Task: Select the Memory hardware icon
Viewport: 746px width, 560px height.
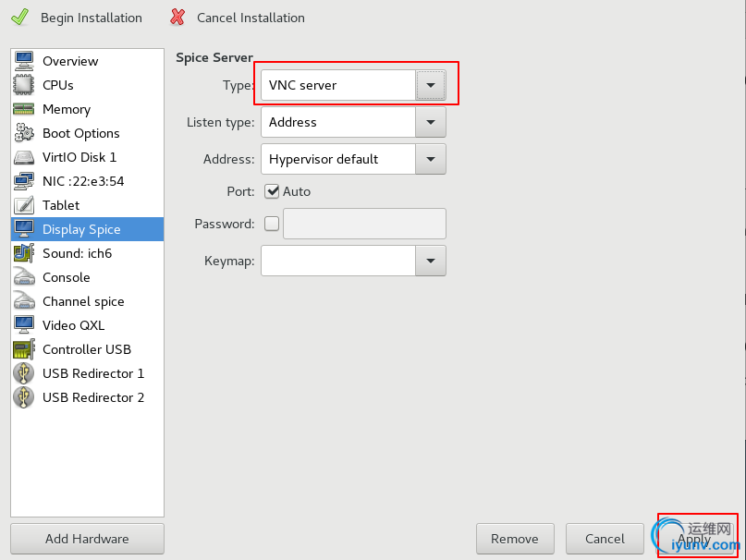Action: click(x=24, y=109)
